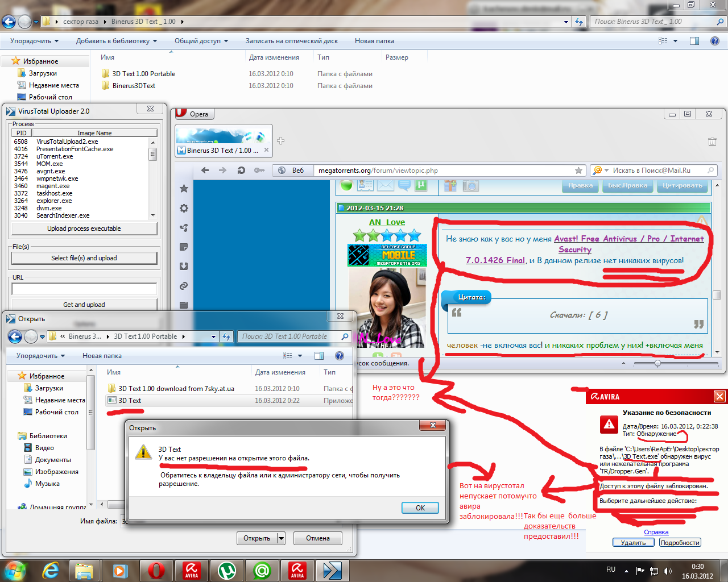Open Opera closed tabs trash icon
The image size is (728, 582).
pos(712,142)
